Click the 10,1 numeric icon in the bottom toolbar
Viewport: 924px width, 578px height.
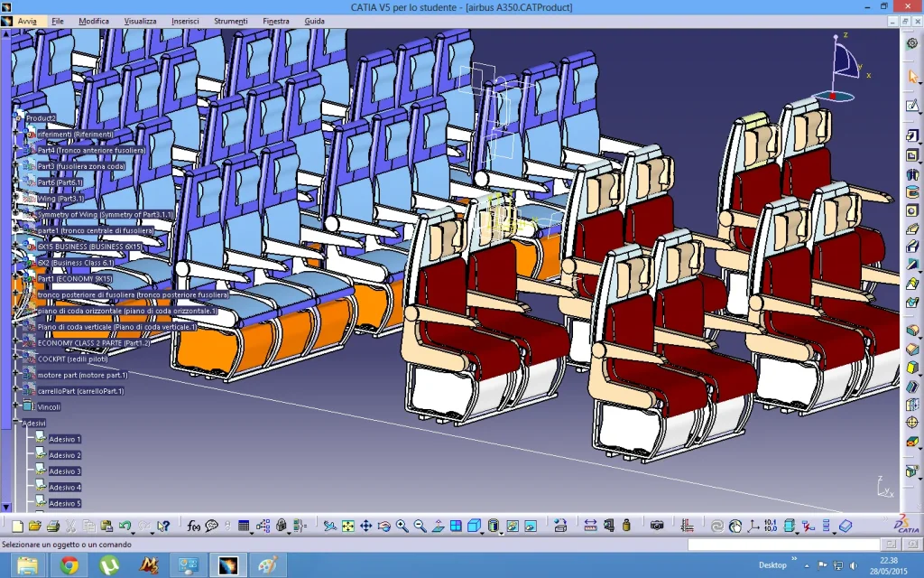[771, 527]
